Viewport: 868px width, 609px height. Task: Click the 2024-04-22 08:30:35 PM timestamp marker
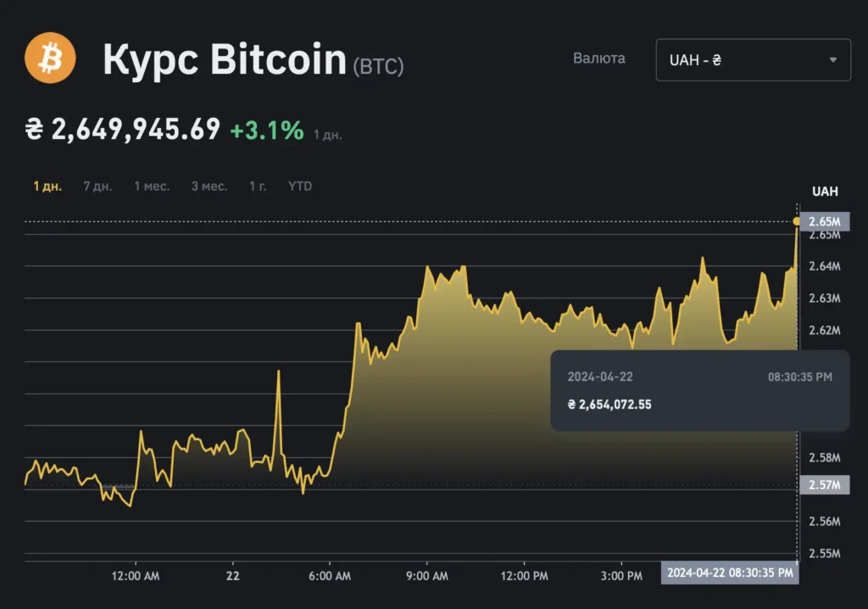point(729,573)
